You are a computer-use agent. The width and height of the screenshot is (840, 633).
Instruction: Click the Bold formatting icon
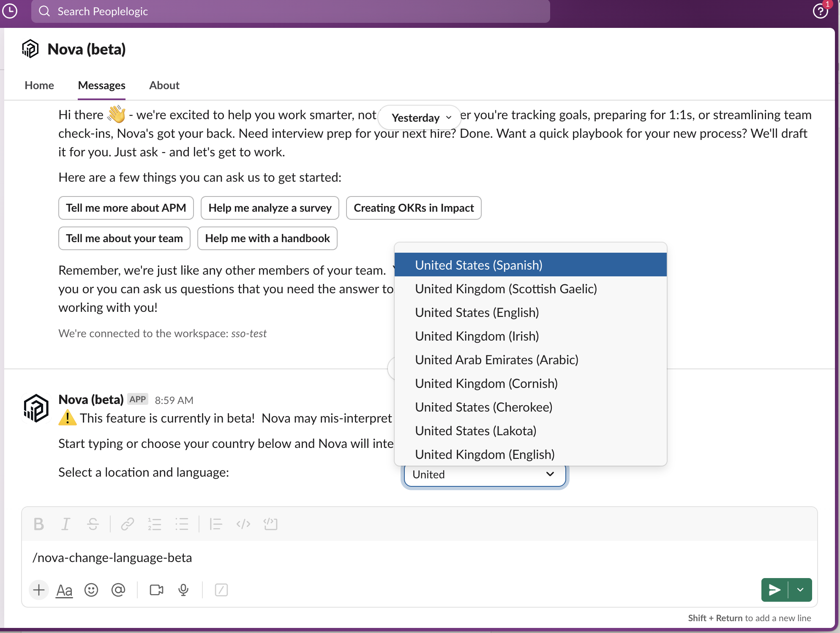tap(38, 524)
